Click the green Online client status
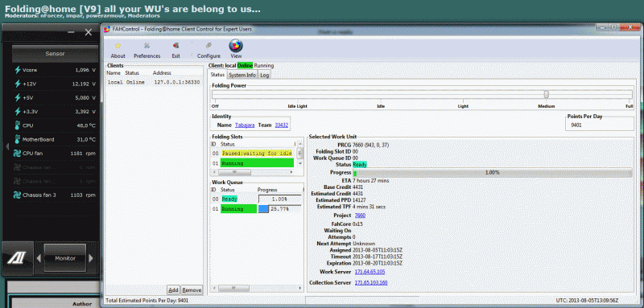Image resolution: width=644 pixels, height=308 pixels. click(x=245, y=66)
